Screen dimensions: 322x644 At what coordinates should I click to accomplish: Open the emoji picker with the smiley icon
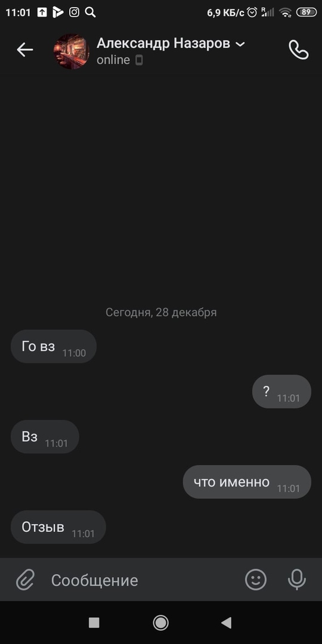click(x=256, y=580)
